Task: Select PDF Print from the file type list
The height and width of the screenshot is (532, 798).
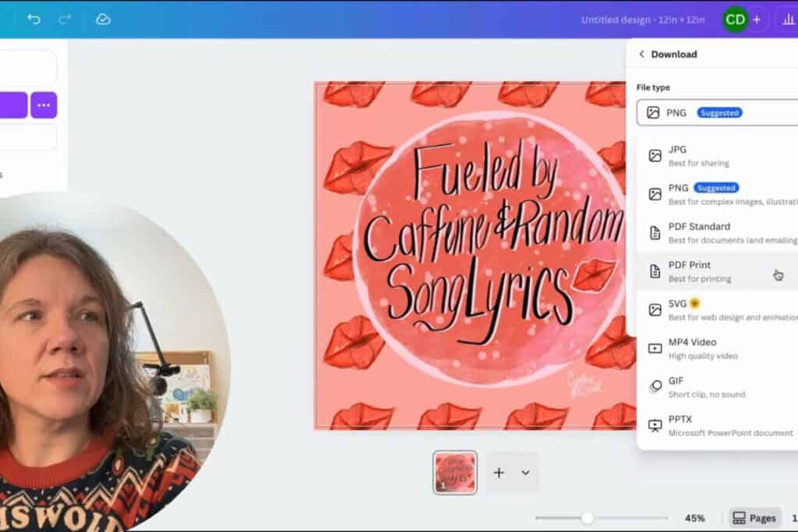Action: (701, 271)
